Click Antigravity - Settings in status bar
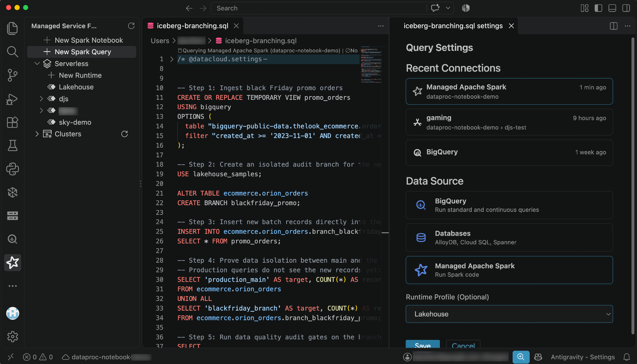The height and width of the screenshot is (364, 637). (x=582, y=357)
